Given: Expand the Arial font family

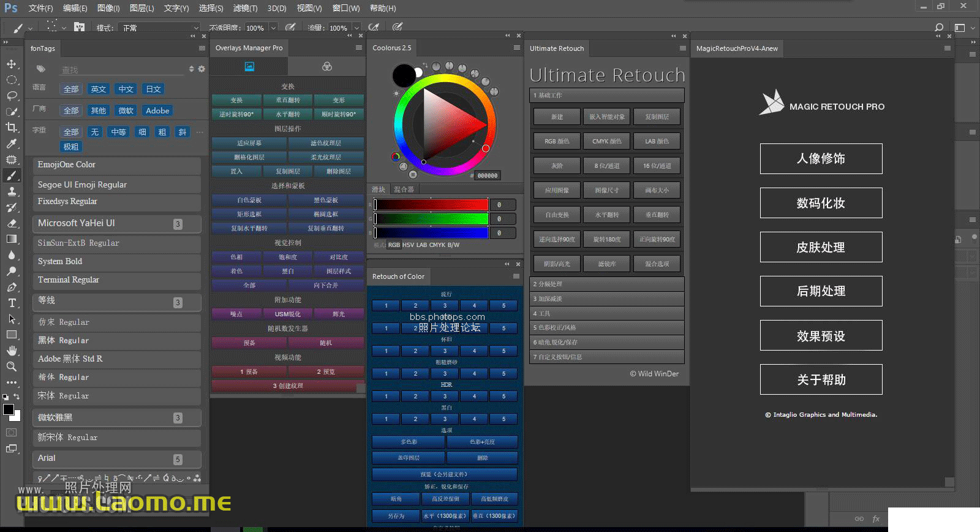Looking at the screenshot, I should (x=117, y=458).
